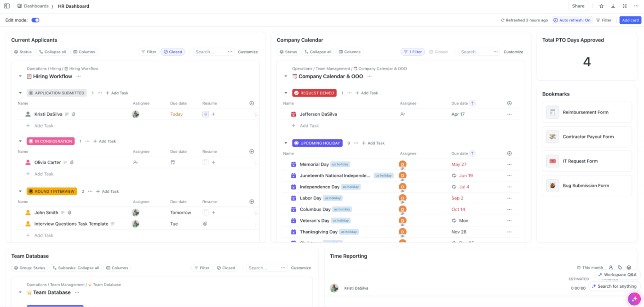Toggle the left sidebar panel icon
Image resolution: width=644 pixels, height=307 pixels.
pyautogui.click(x=6, y=6)
